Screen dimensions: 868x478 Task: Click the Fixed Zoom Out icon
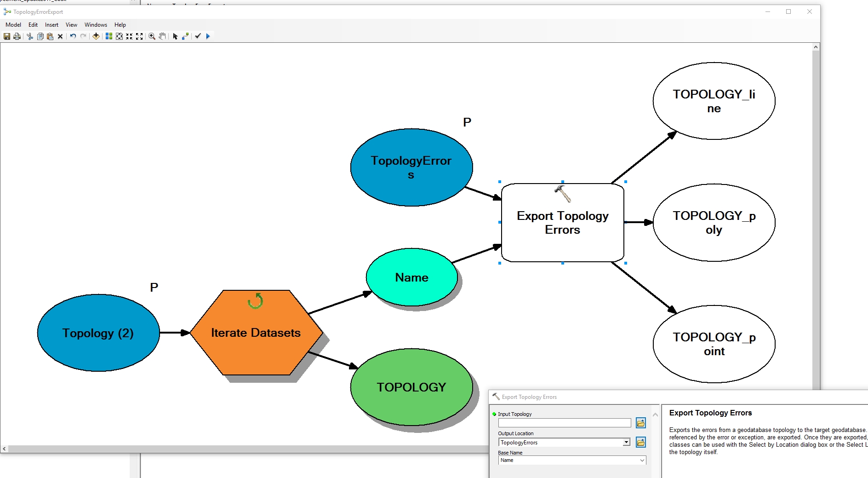pos(139,36)
